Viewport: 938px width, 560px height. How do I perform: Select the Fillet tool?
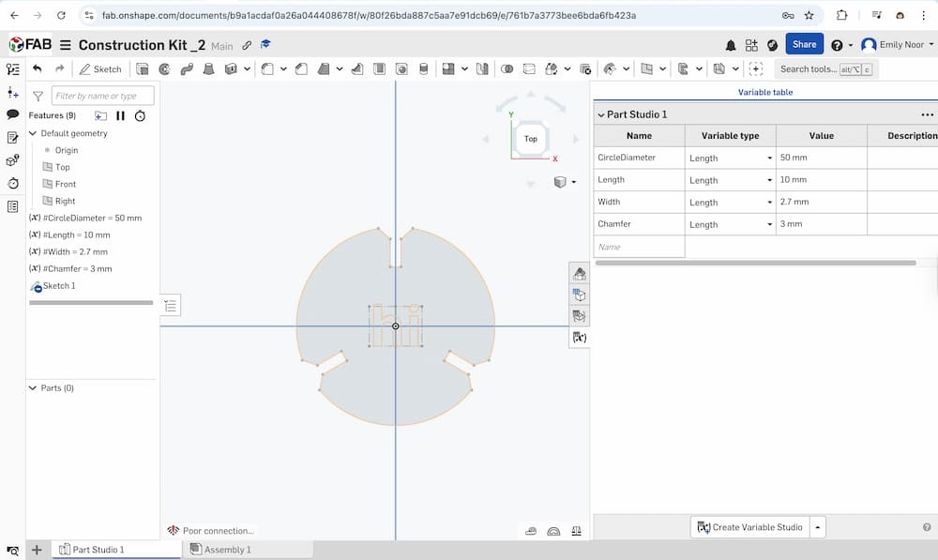(x=267, y=69)
